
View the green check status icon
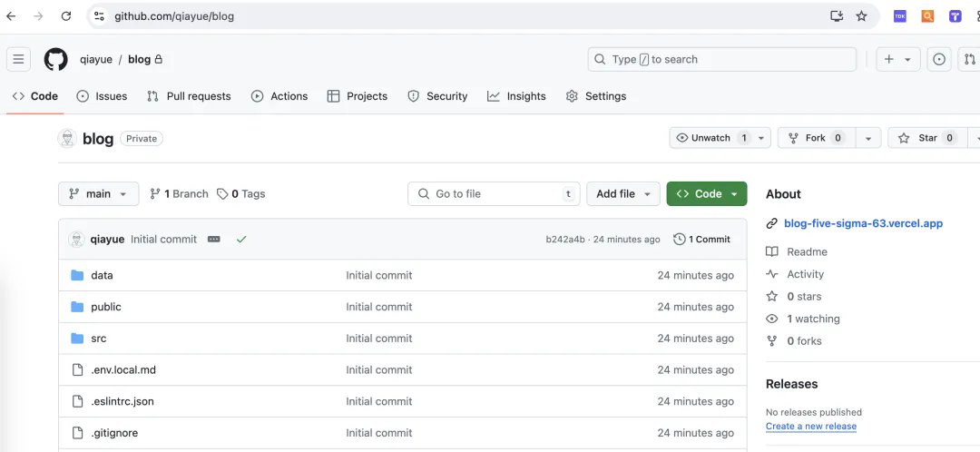[241, 240]
